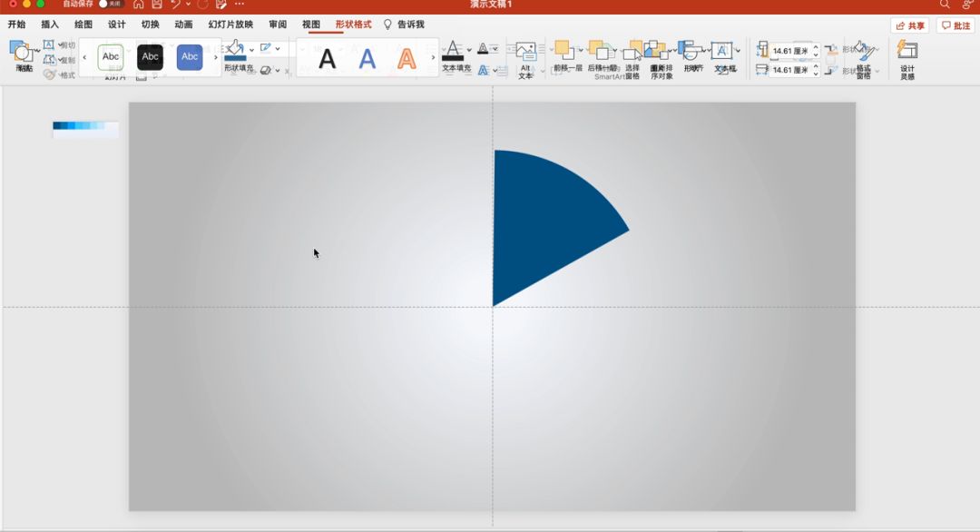Image resolution: width=980 pixels, height=532 pixels.
Task: Apply the black filled Abc shape style
Action: pyautogui.click(x=150, y=57)
